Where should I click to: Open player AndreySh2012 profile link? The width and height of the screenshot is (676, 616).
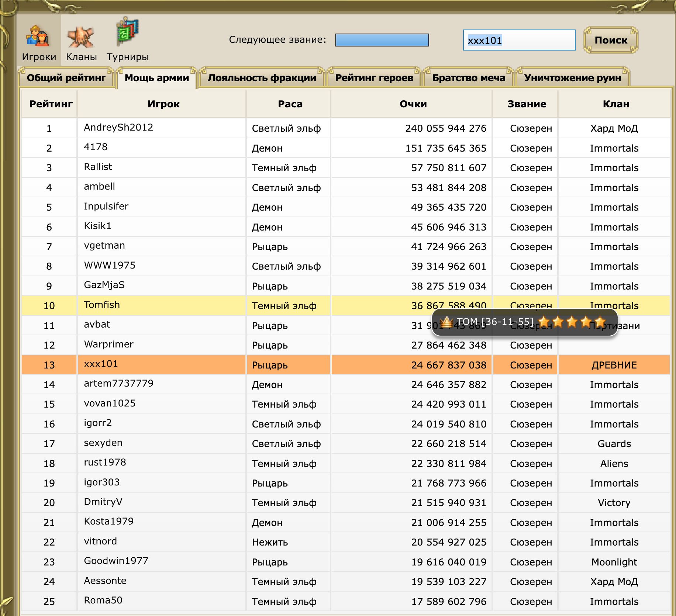click(118, 127)
